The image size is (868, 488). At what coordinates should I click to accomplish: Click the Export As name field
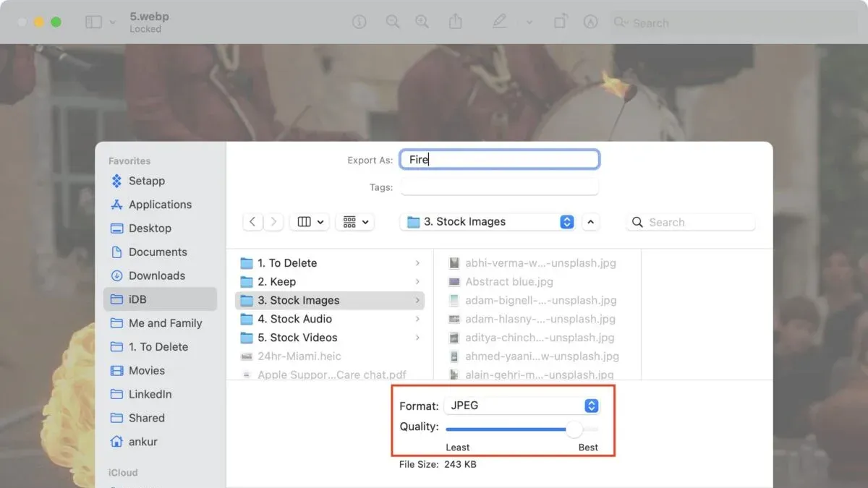click(x=499, y=160)
